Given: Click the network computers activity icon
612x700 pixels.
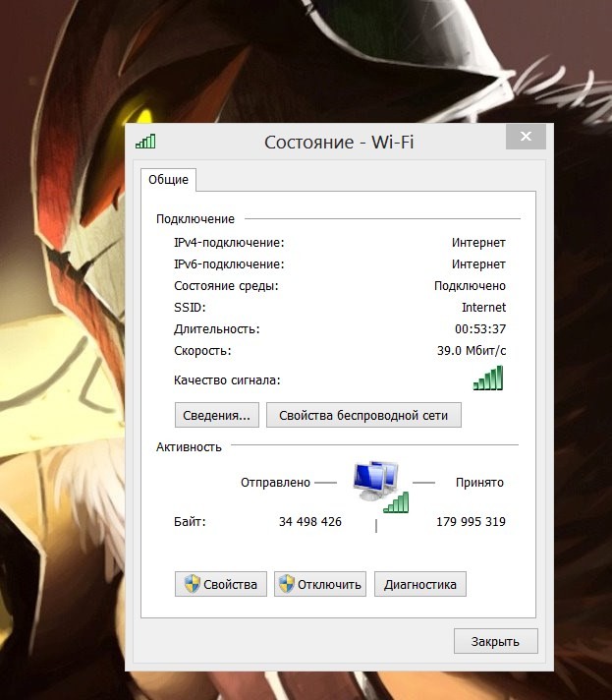Looking at the screenshot, I should (x=380, y=486).
